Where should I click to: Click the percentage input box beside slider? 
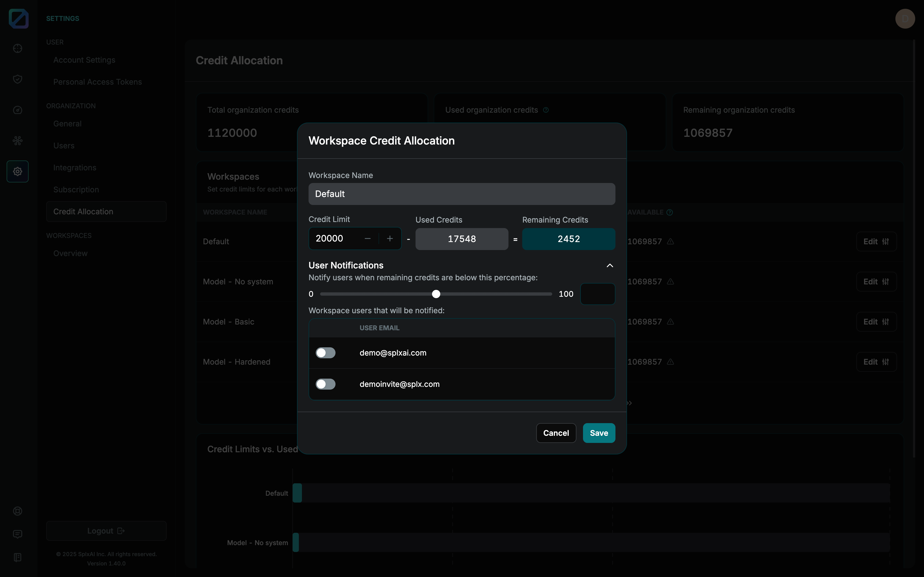click(598, 294)
